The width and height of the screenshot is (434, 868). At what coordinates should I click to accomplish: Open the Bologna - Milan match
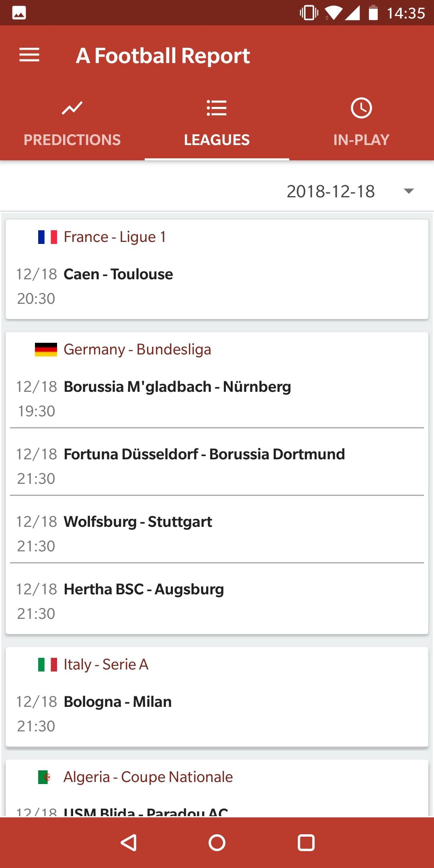pyautogui.click(x=118, y=702)
